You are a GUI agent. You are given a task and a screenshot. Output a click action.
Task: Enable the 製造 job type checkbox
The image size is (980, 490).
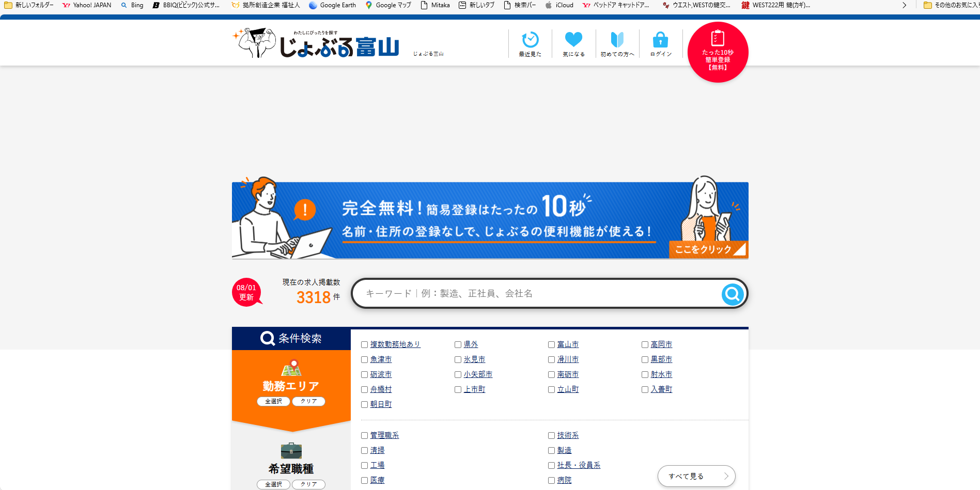pyautogui.click(x=551, y=450)
